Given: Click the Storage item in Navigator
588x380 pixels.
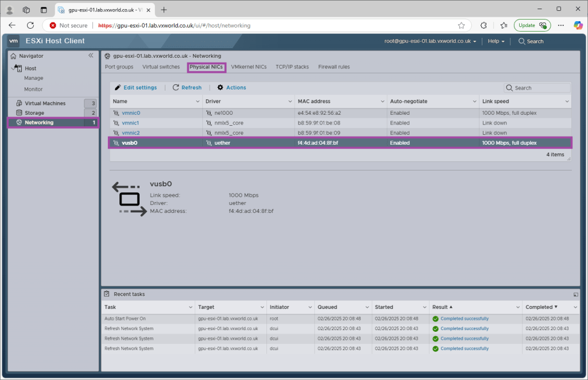Looking at the screenshot, I should 34,113.
